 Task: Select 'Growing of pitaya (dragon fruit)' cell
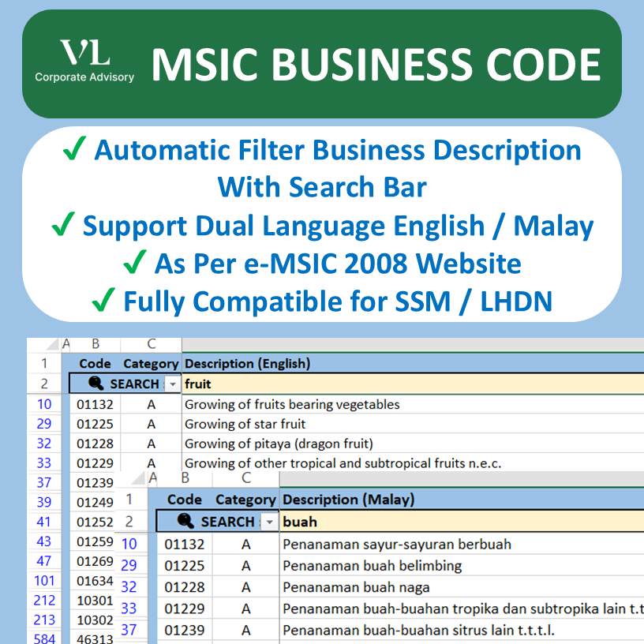point(413,444)
